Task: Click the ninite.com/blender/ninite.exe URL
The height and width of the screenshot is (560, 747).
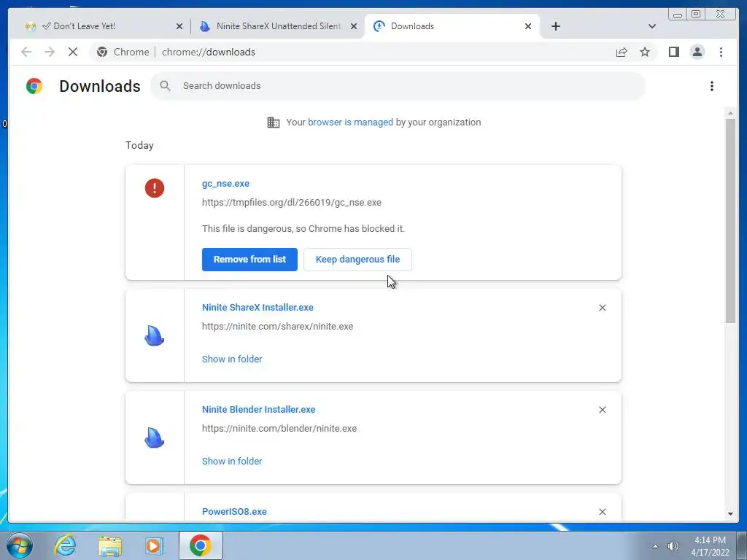Action: tap(279, 428)
